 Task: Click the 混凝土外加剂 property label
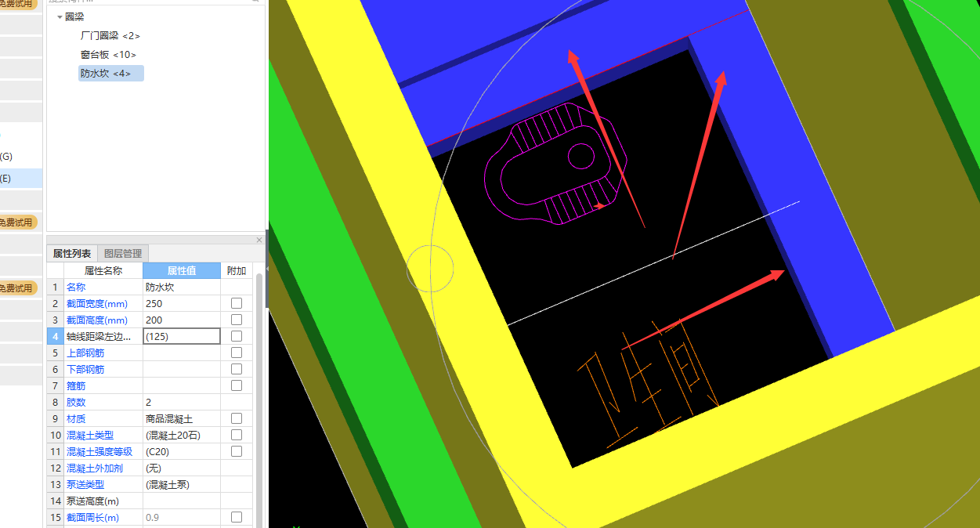tap(95, 468)
